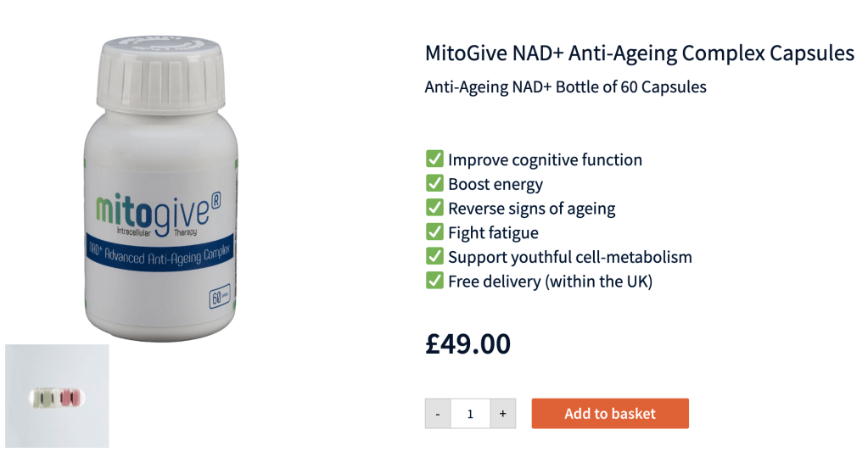Click the checkmark beside Free delivery

[x=434, y=281]
